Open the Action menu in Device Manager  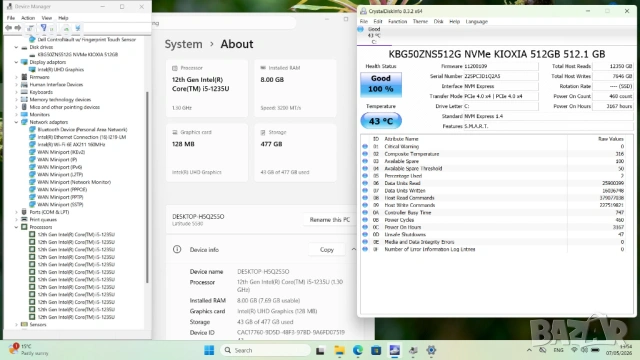(28, 18)
